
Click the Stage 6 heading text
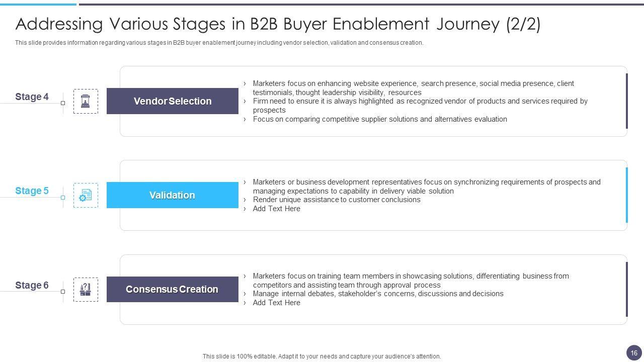[32, 286]
